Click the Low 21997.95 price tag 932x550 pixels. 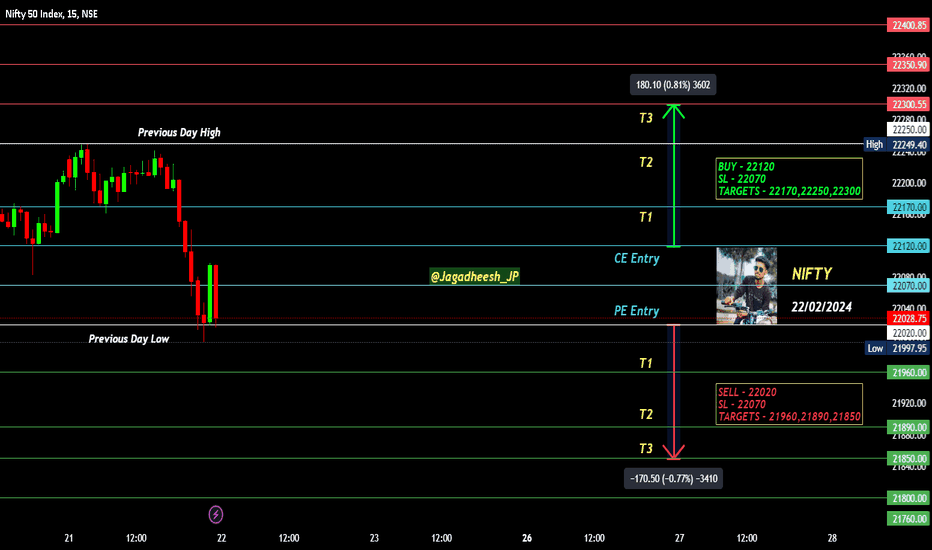(898, 348)
